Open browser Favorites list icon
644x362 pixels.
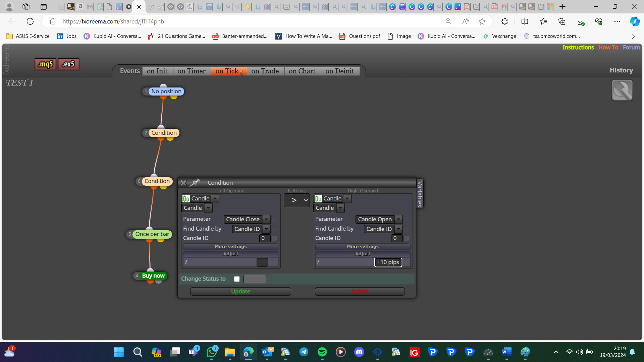click(x=543, y=21)
